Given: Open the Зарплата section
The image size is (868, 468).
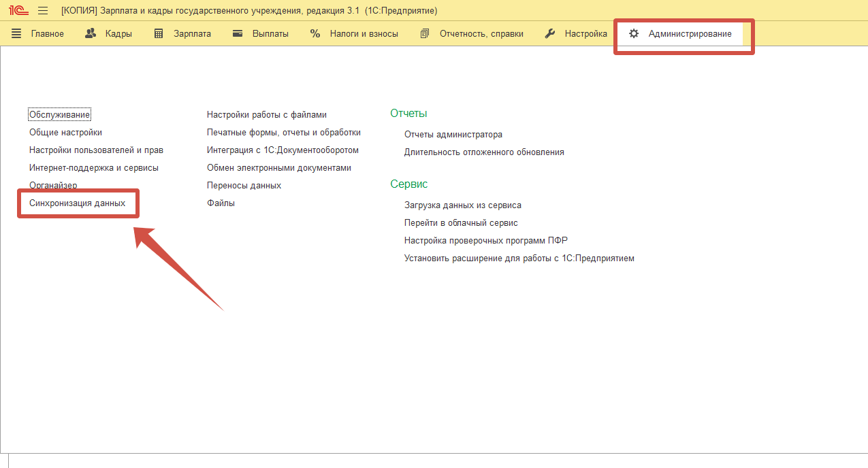Looking at the screenshot, I should (x=182, y=33).
